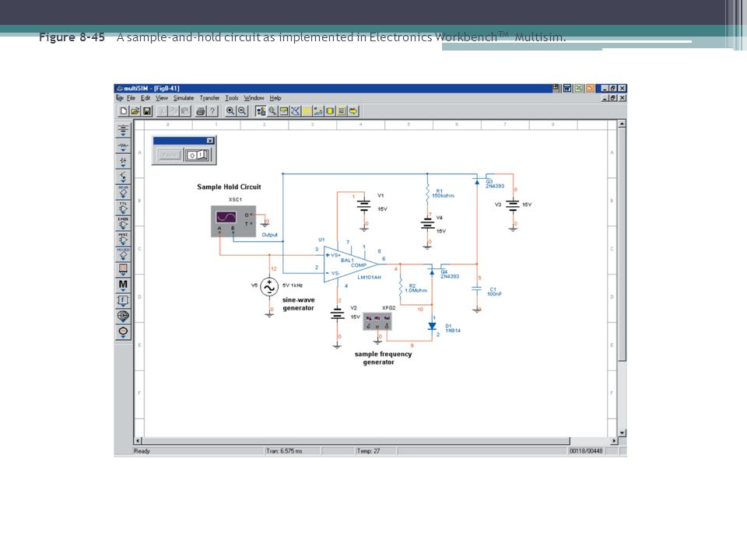This screenshot has width=747, height=560.
Task: Select the R2 1.0Mohm resistor
Action: tap(401, 288)
